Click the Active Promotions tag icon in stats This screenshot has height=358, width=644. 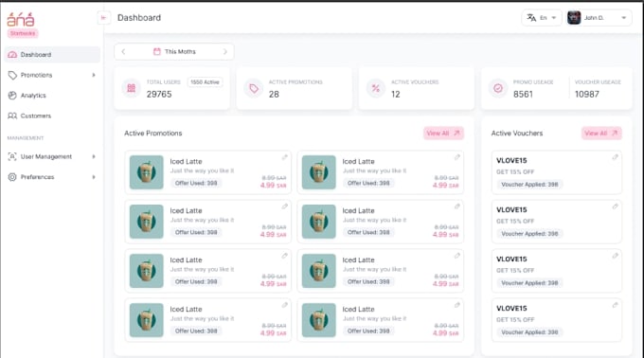254,88
